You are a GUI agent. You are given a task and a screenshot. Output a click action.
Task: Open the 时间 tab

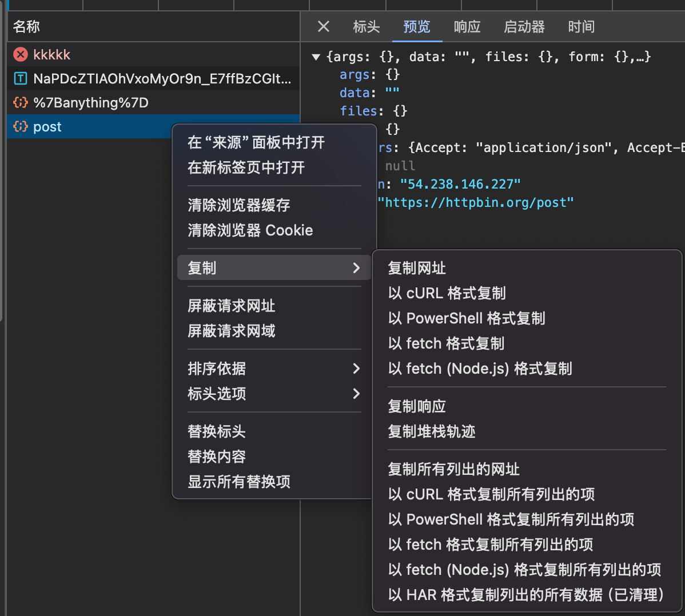point(582,27)
